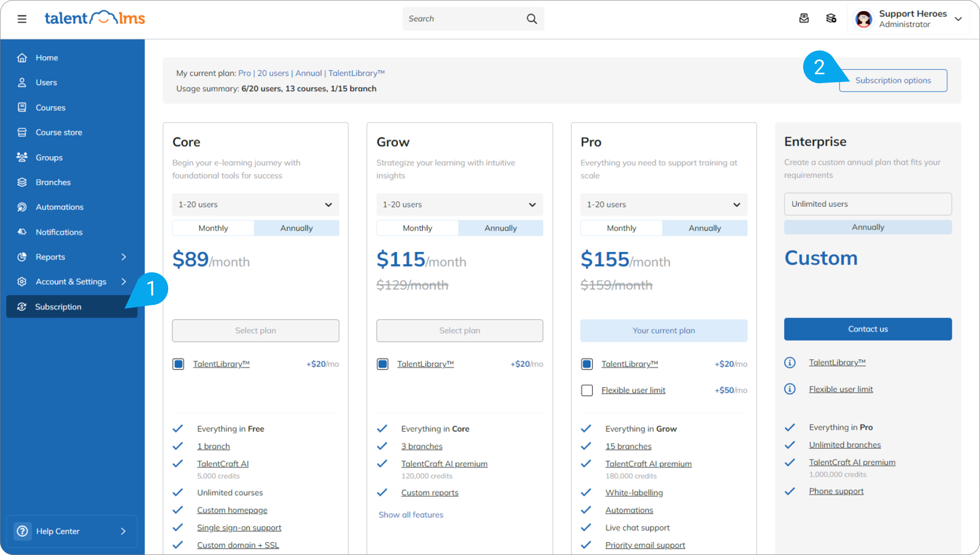Open Core plan users dropdown

point(255,205)
